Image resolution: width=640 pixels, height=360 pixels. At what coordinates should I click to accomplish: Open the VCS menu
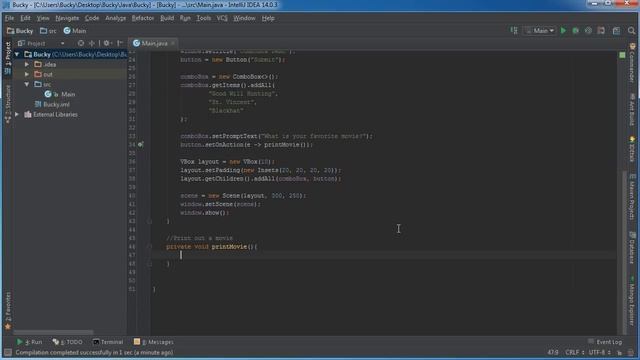222,18
